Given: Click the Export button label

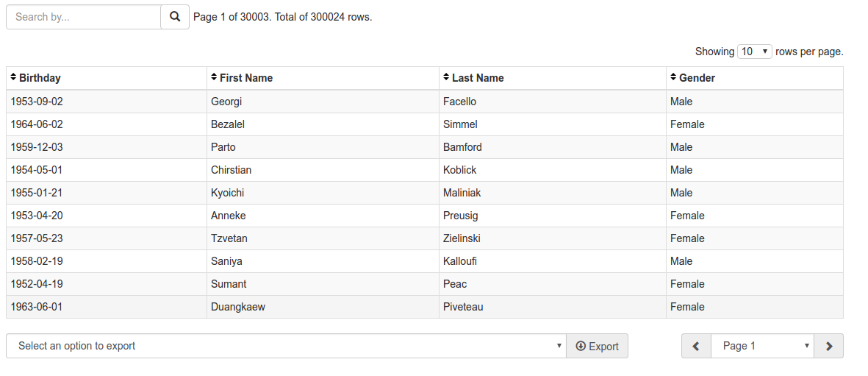Looking at the screenshot, I should pyautogui.click(x=603, y=347).
